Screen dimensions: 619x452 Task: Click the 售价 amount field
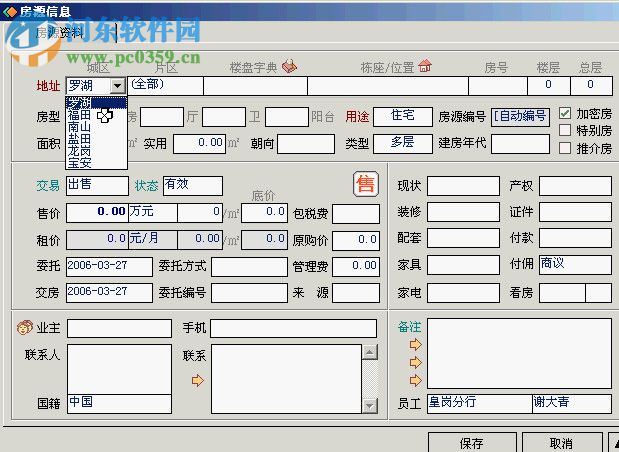(x=97, y=213)
